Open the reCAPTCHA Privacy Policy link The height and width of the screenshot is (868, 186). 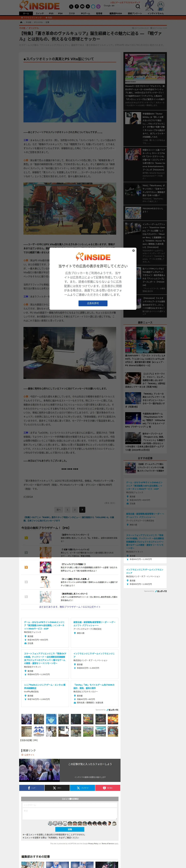tap(93, 843)
